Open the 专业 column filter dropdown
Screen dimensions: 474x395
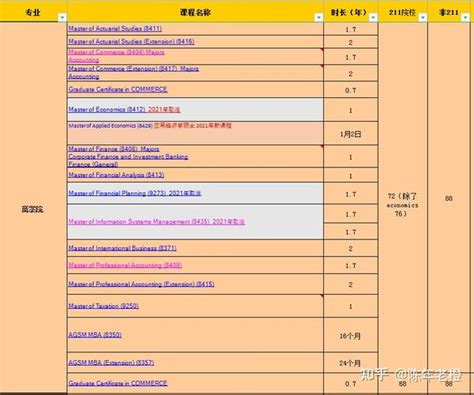pos(62,18)
